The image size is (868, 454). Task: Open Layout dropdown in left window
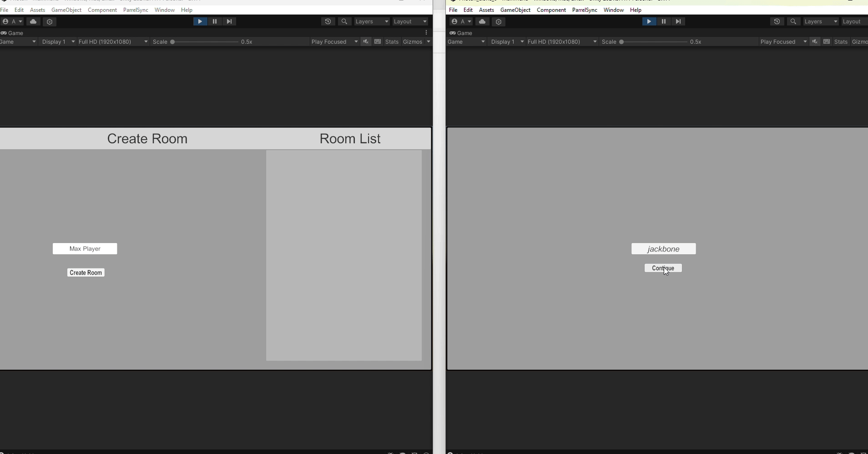tap(410, 21)
